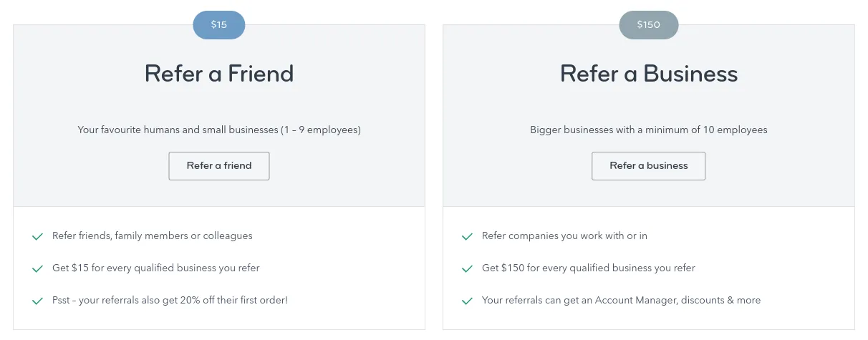
Task: Click checkmark beside Refer companies you work with
Action: pyautogui.click(x=467, y=236)
